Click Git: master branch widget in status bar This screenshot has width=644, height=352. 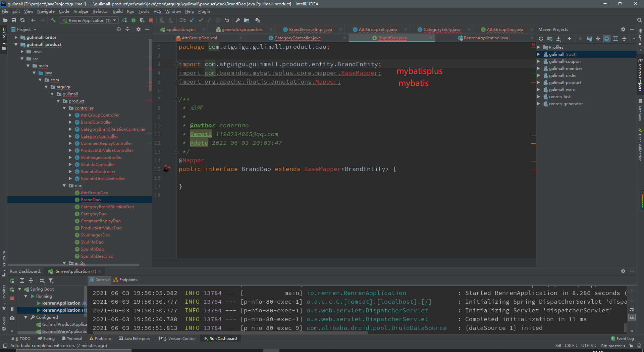pos(613,346)
